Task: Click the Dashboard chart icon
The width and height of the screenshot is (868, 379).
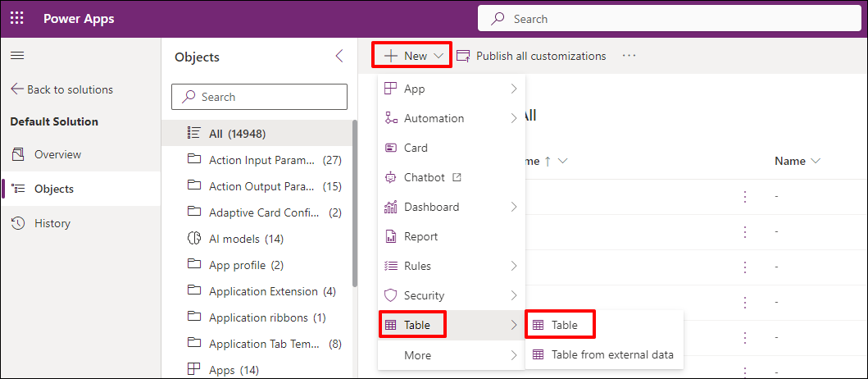Action: click(391, 207)
